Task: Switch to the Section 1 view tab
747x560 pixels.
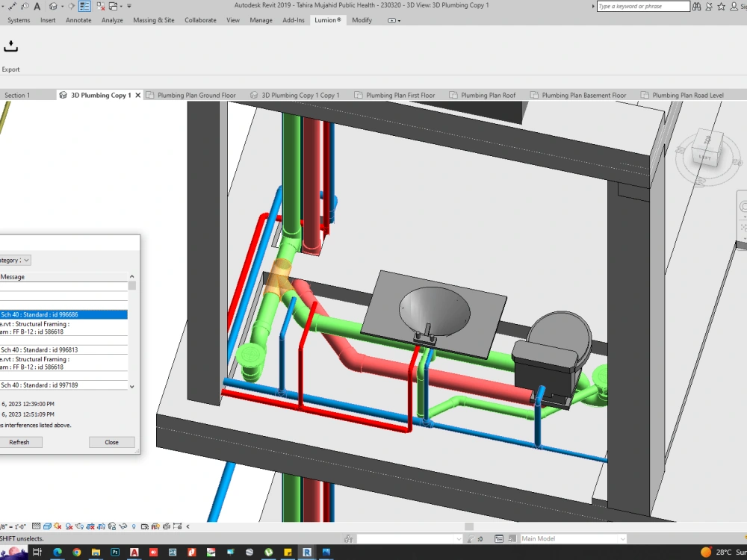Action: pyautogui.click(x=17, y=96)
